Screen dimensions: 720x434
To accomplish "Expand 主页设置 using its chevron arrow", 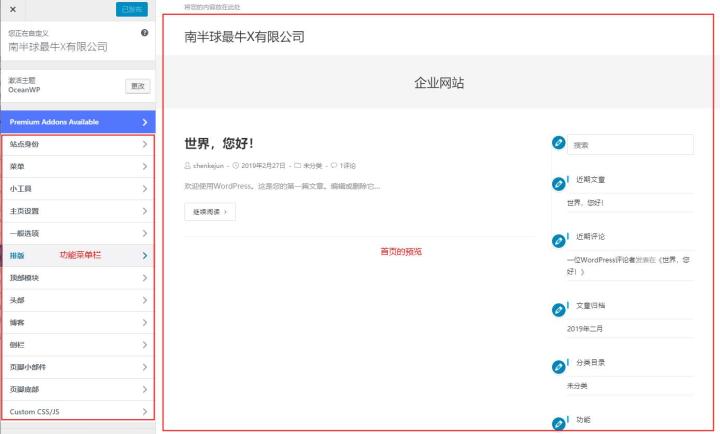I will tap(145, 211).
